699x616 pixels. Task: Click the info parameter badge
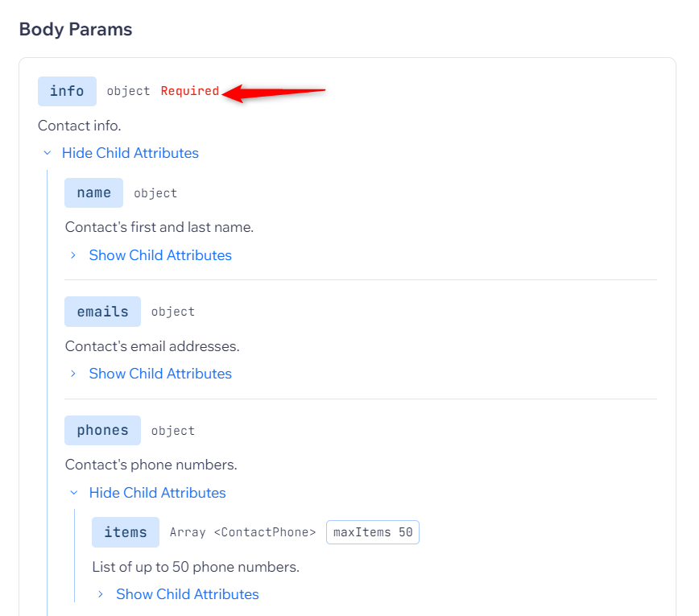[x=67, y=91]
